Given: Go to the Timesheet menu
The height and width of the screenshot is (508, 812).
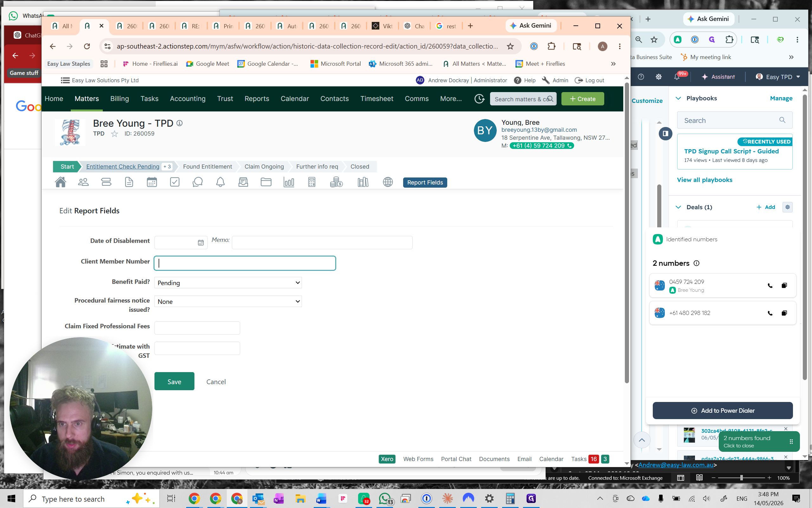Looking at the screenshot, I should [377, 99].
